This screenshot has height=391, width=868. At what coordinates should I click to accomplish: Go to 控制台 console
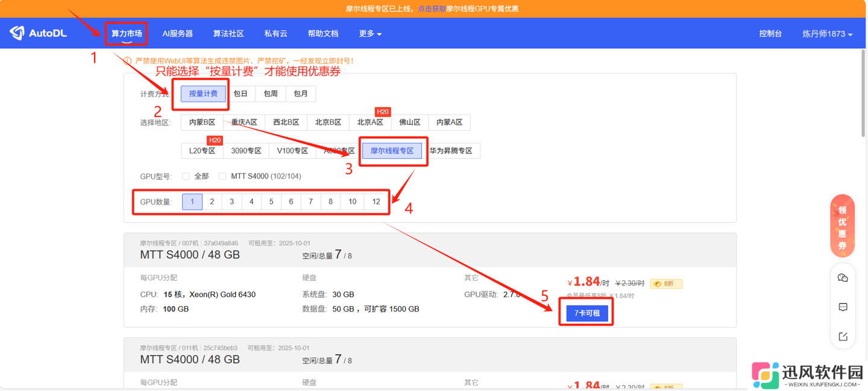coord(770,34)
